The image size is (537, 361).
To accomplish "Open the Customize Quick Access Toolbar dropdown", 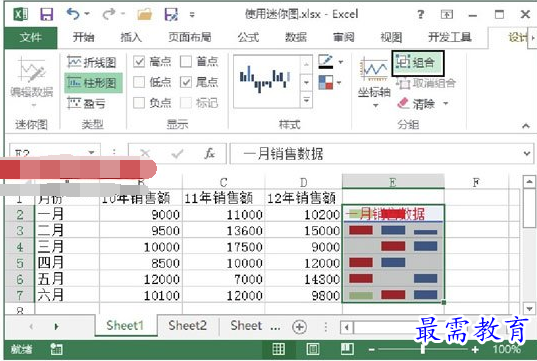I will pyautogui.click(x=192, y=15).
